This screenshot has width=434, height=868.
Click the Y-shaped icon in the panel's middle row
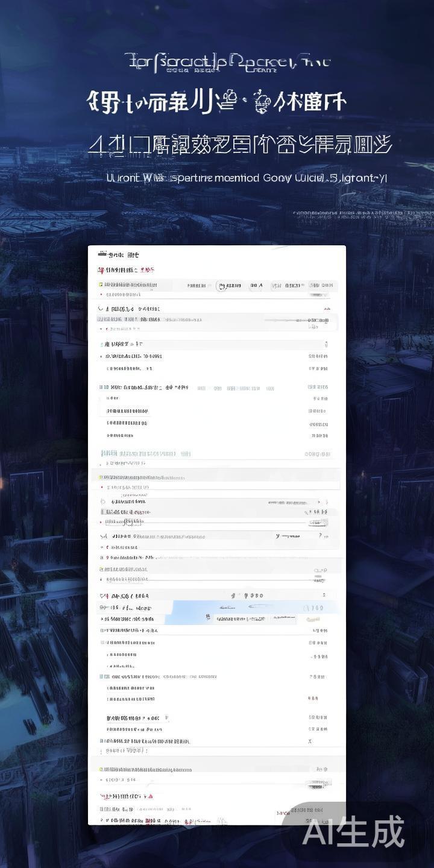(x=278, y=535)
